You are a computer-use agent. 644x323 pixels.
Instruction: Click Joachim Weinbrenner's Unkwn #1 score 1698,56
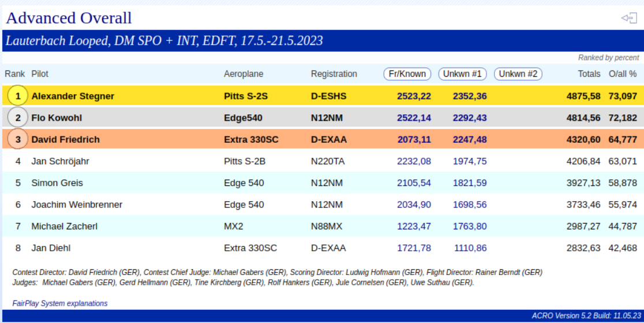[469, 205]
